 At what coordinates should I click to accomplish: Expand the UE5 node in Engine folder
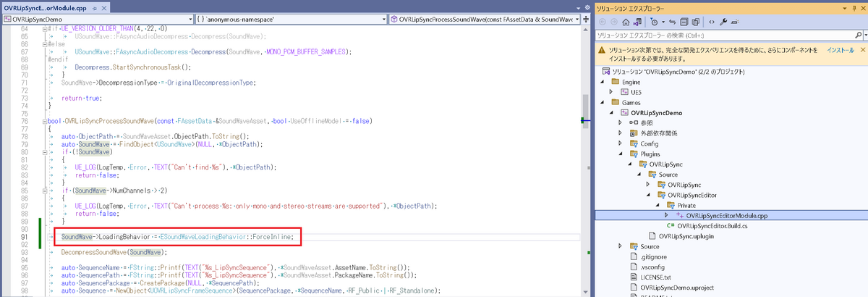(x=611, y=92)
